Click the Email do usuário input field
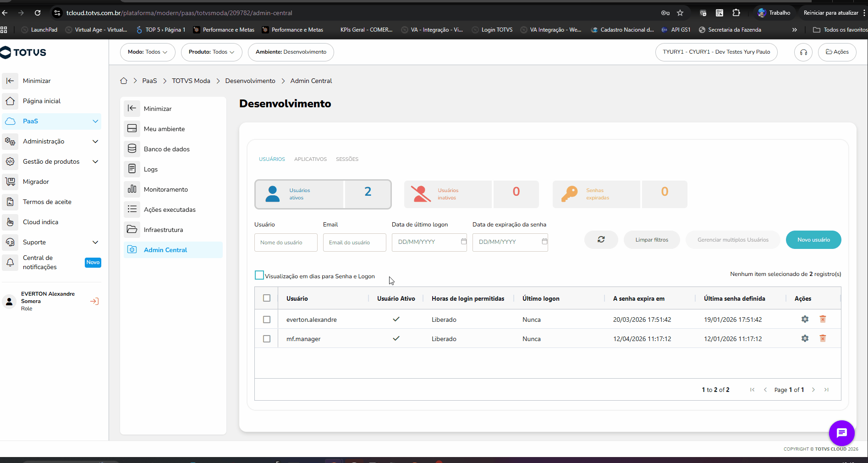 355,243
